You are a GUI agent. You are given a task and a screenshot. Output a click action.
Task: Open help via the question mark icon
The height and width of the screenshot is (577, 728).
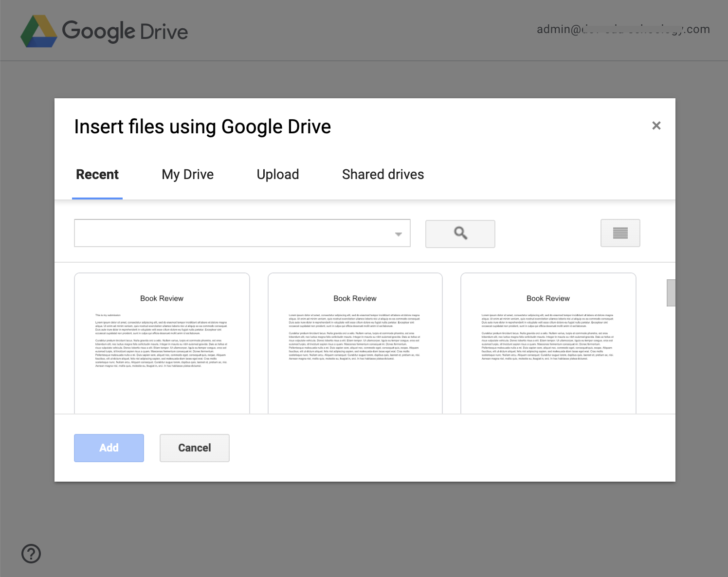pyautogui.click(x=31, y=554)
